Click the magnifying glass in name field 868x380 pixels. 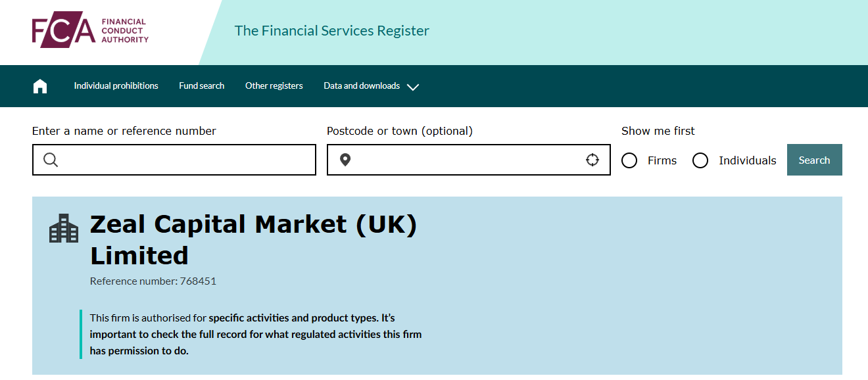[51, 160]
